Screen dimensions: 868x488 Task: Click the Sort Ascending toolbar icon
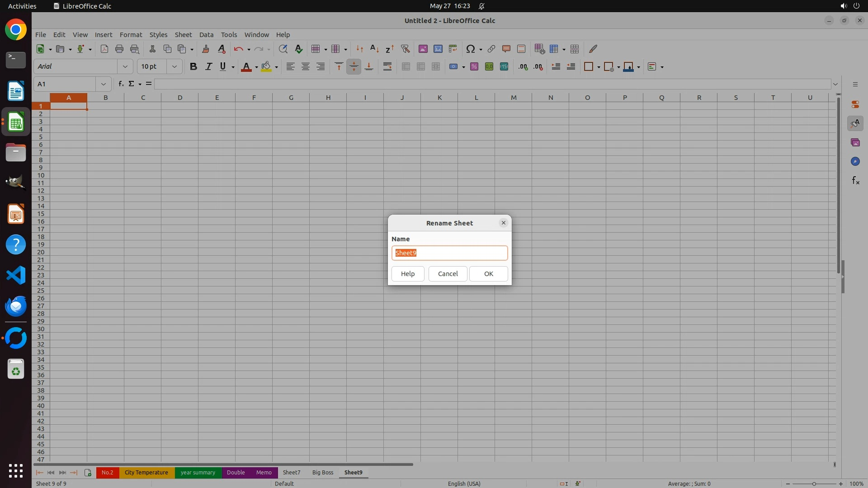(374, 49)
